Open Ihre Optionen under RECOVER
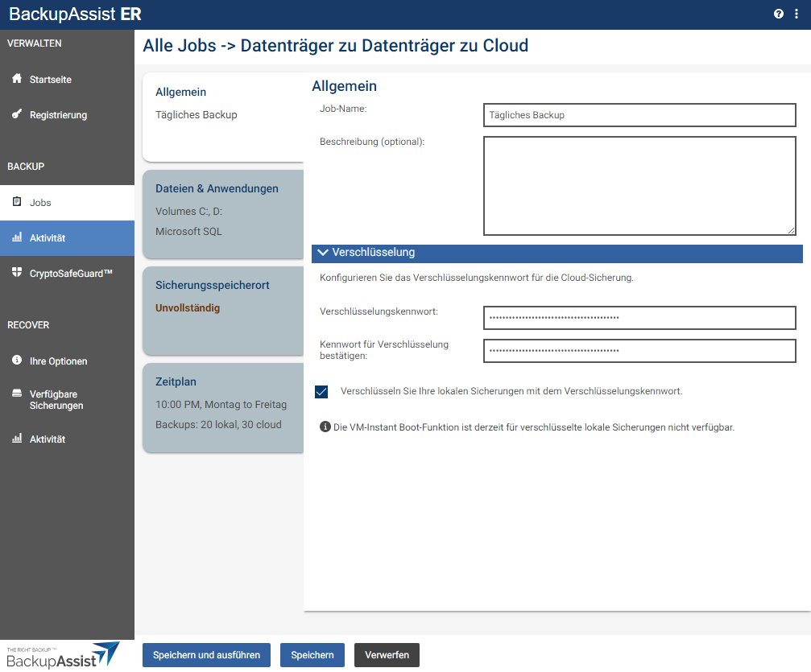The image size is (811, 672). click(67, 361)
